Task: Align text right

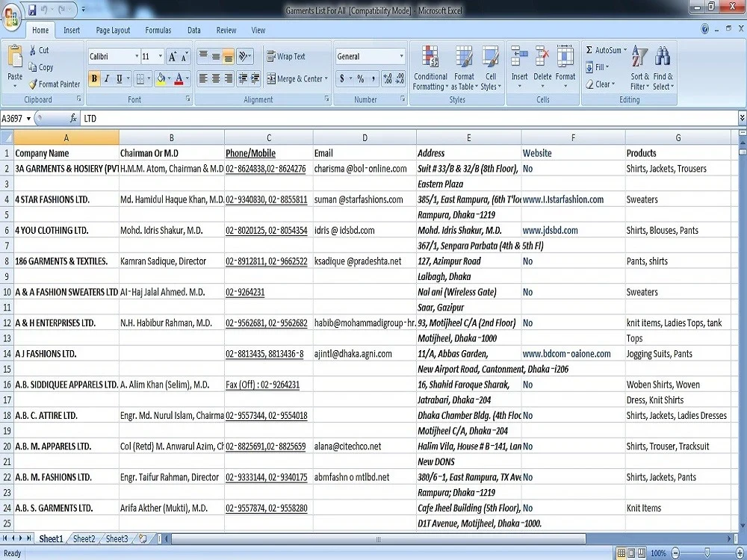Action: (228, 78)
